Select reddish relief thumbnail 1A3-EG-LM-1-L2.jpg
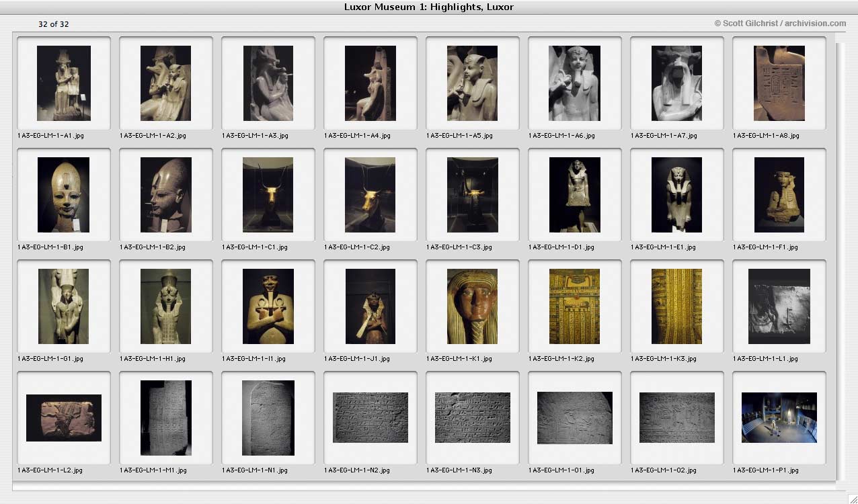 click(64, 418)
